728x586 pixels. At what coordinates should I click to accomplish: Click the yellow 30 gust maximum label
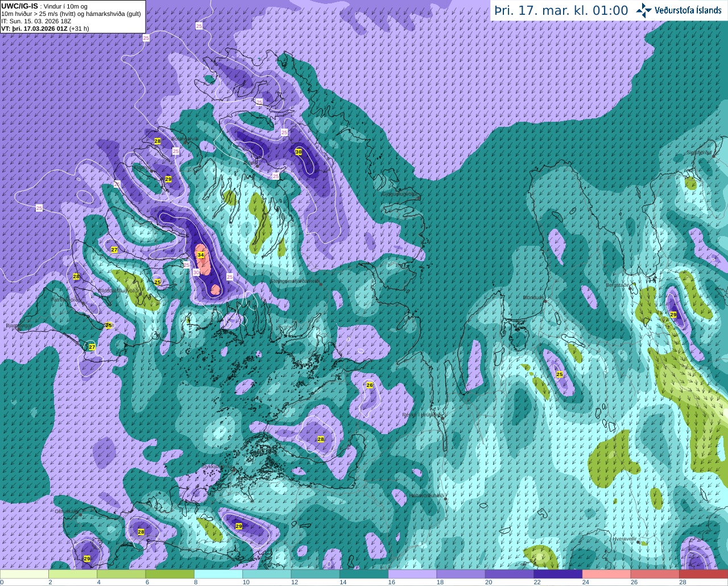point(299,152)
